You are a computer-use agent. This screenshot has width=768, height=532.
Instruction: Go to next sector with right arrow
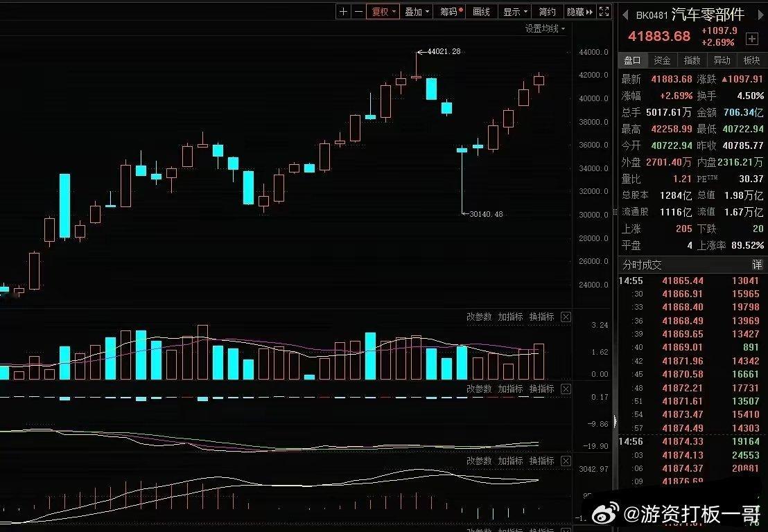tap(760, 15)
